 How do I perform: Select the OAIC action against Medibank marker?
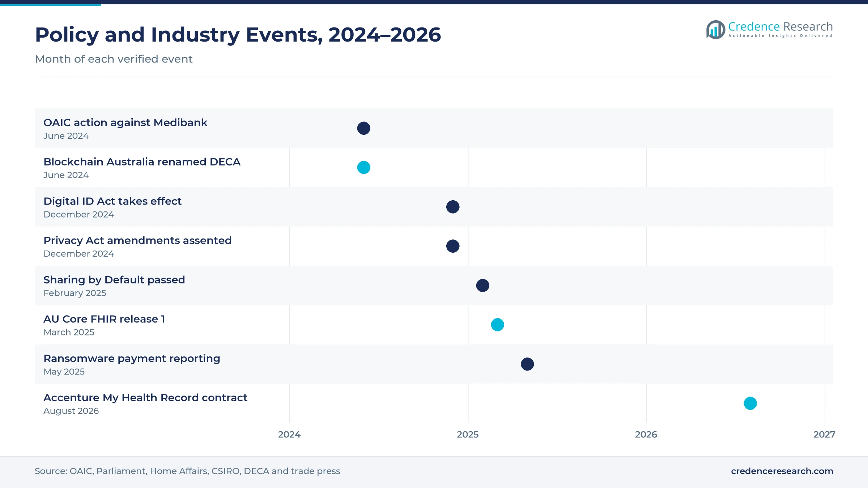coord(363,128)
